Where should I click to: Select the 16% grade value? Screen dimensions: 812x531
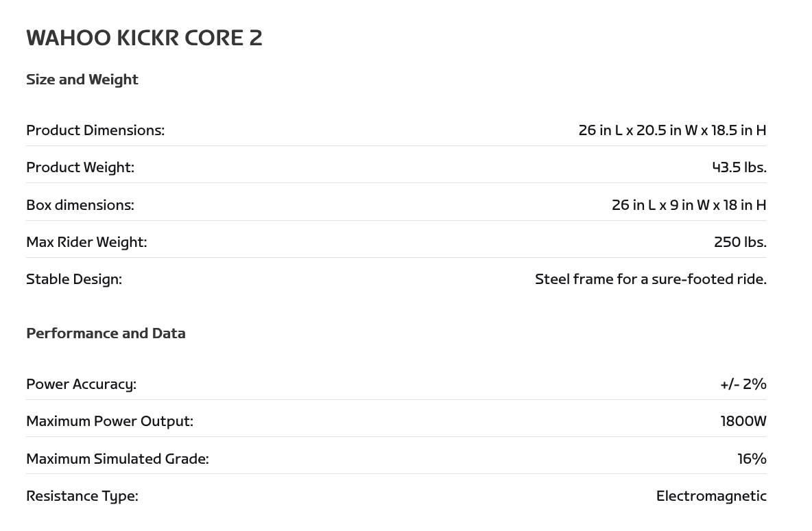click(752, 459)
